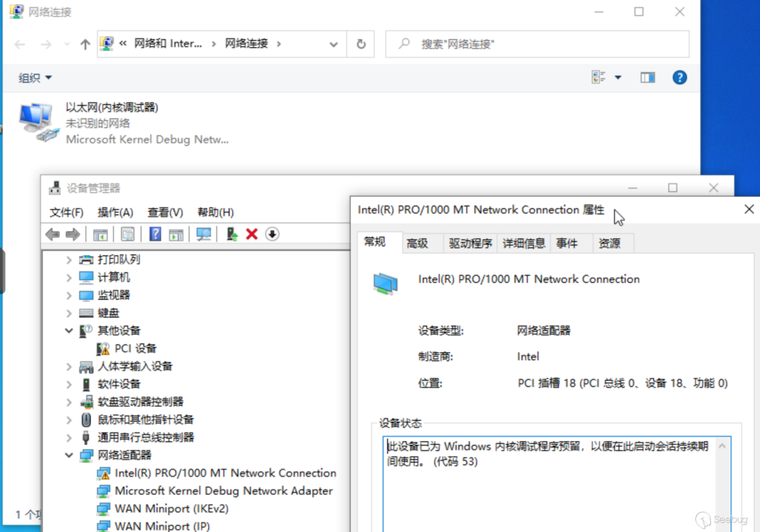This screenshot has height=532, width=760.
Task: Select the Ethernet kernel debugger adapter icon
Action: pyautogui.click(x=39, y=122)
